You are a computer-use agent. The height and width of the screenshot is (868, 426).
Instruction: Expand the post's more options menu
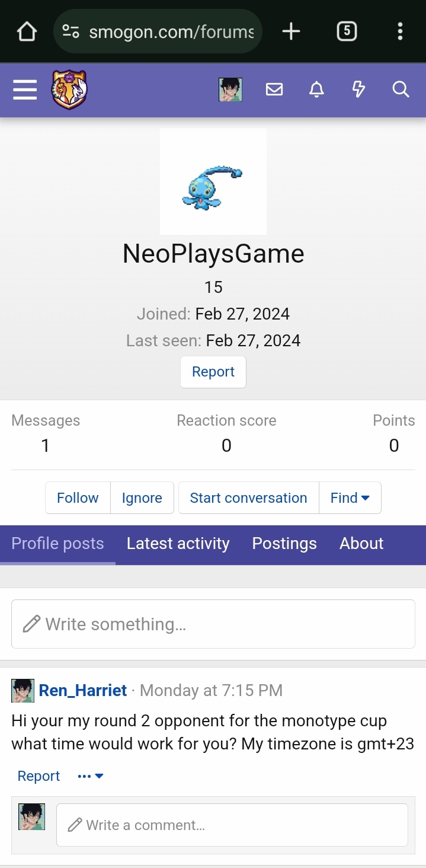click(x=91, y=776)
